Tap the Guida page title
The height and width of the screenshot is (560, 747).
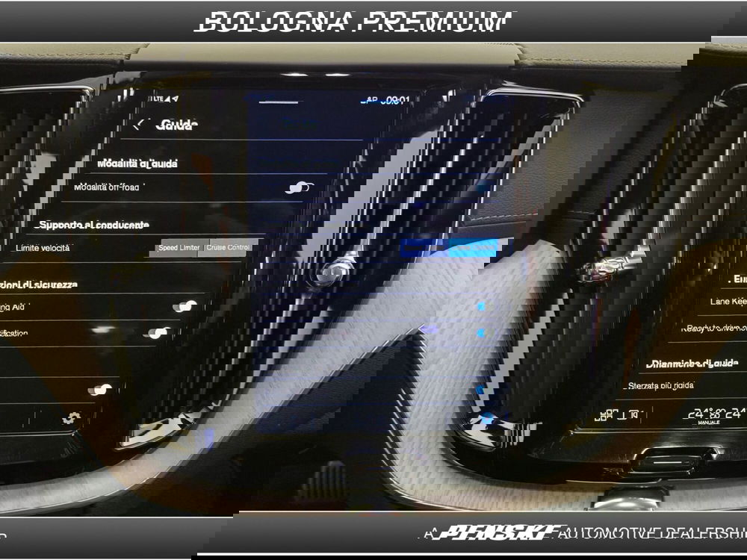[x=176, y=125]
